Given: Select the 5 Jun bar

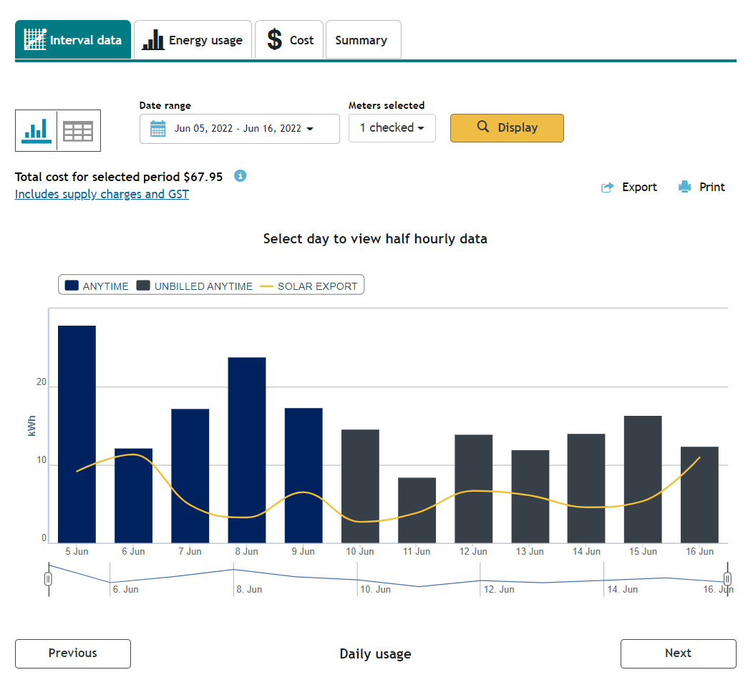Looking at the screenshot, I should [77, 434].
